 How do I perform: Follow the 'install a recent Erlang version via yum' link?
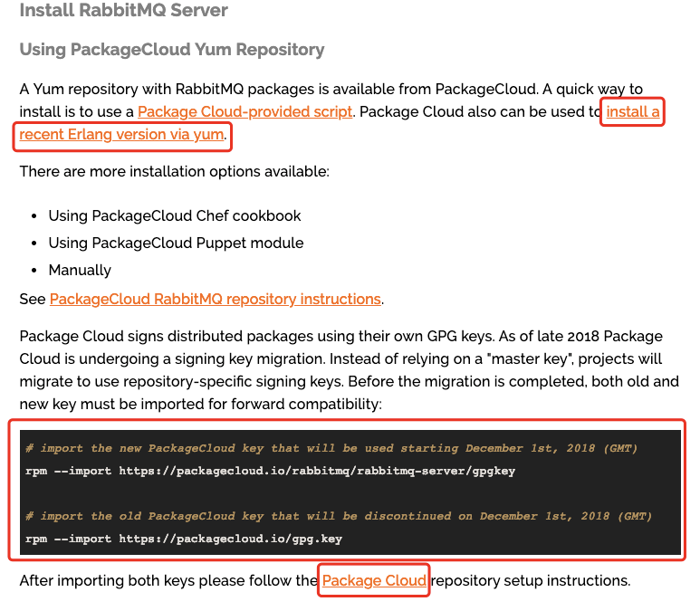click(x=121, y=134)
